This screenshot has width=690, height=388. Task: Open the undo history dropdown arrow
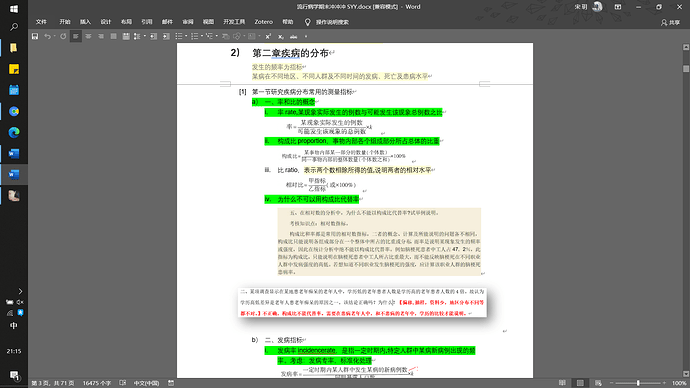[x=54, y=37]
